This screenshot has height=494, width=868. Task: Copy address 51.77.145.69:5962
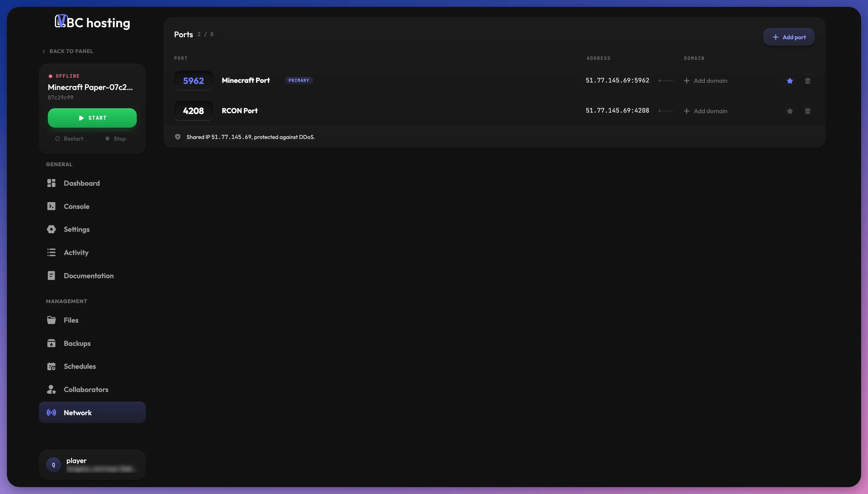coord(617,81)
